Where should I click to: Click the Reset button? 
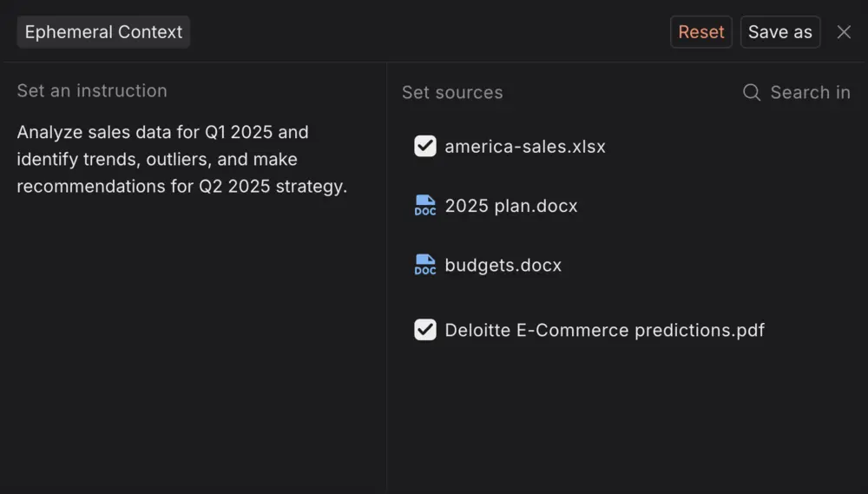(x=701, y=32)
